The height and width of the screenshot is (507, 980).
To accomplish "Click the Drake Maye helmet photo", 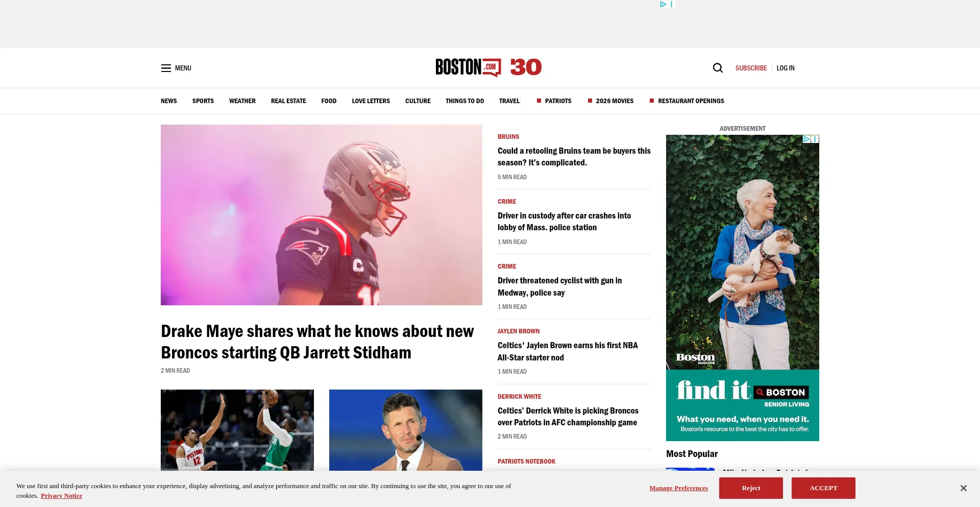I will pyautogui.click(x=322, y=215).
